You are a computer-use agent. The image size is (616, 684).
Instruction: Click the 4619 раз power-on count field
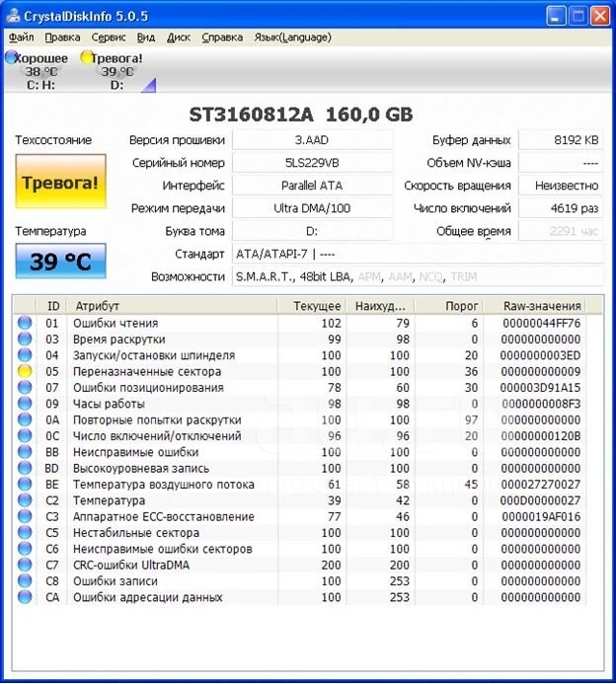coord(561,208)
